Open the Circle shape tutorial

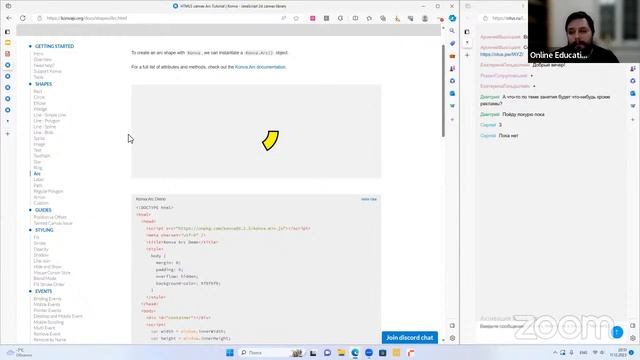pyautogui.click(x=39, y=98)
